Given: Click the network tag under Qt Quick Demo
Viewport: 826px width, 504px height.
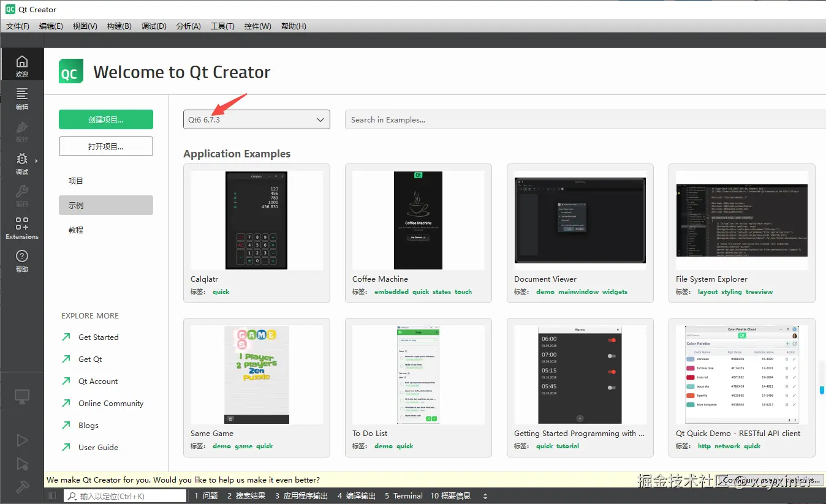Looking at the screenshot, I should [727, 446].
